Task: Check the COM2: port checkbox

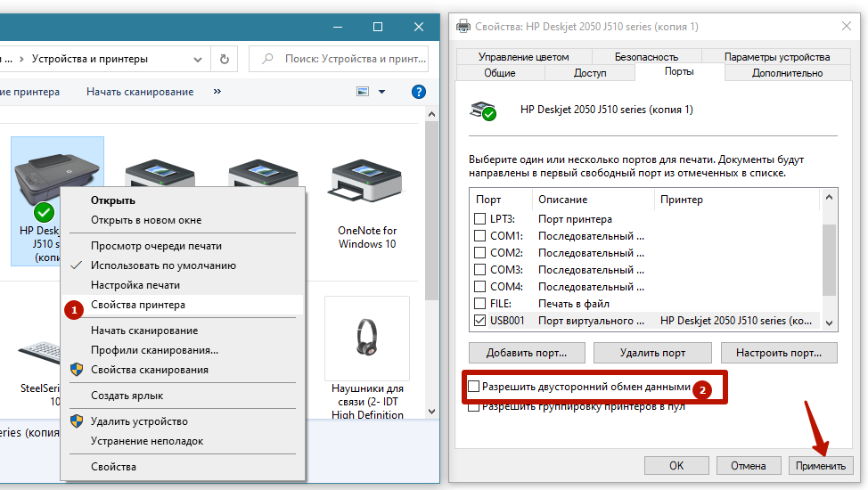Action: (x=480, y=252)
